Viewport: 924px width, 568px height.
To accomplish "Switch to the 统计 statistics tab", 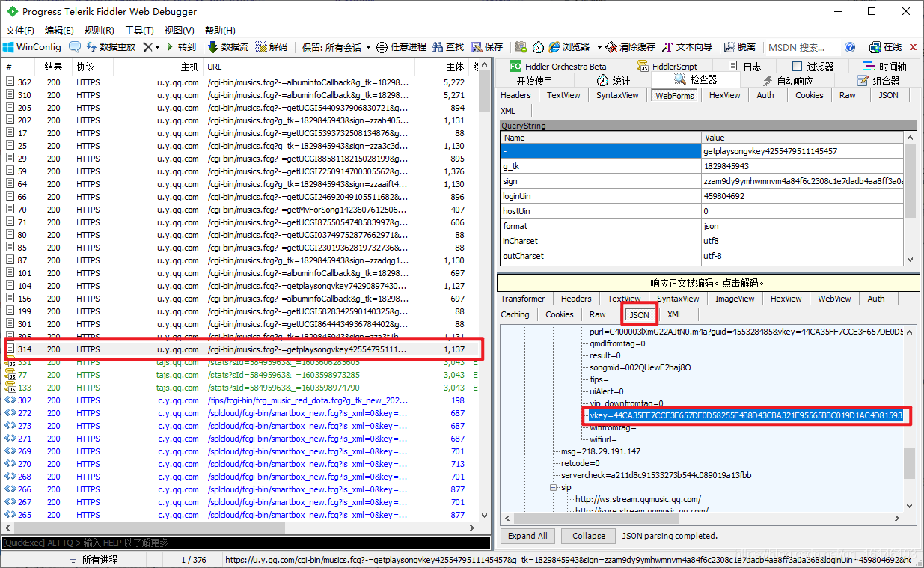I will (614, 80).
